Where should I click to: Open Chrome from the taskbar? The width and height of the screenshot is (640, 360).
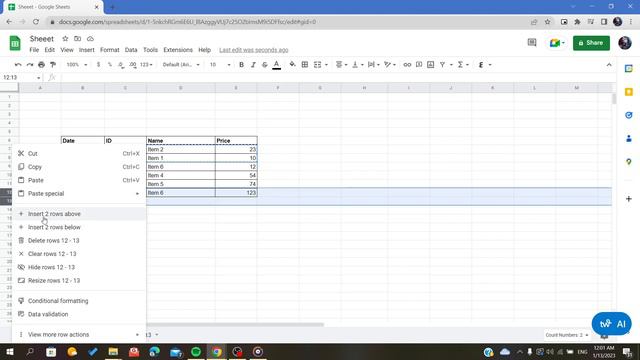click(x=217, y=351)
